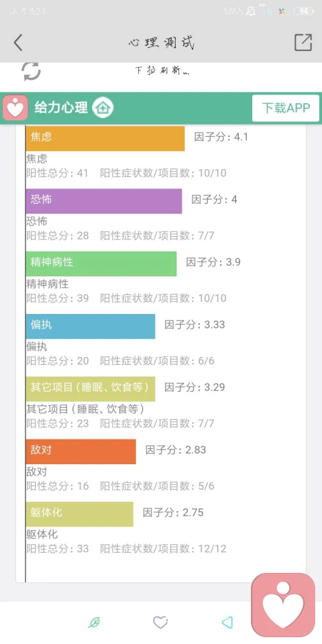Select the 其它项目(睡眠、饮食等) bar
Screen dimensions: 322x644
click(91, 389)
